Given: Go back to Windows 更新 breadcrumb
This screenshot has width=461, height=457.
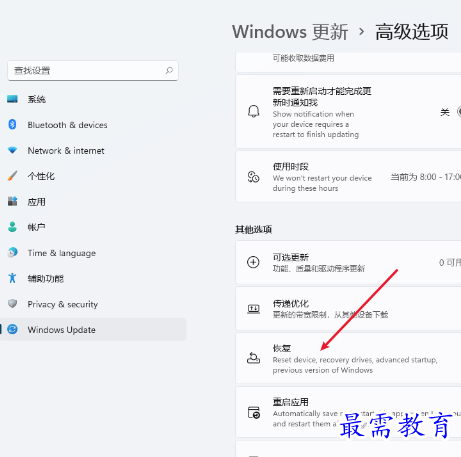Looking at the screenshot, I should pyautogui.click(x=290, y=32).
